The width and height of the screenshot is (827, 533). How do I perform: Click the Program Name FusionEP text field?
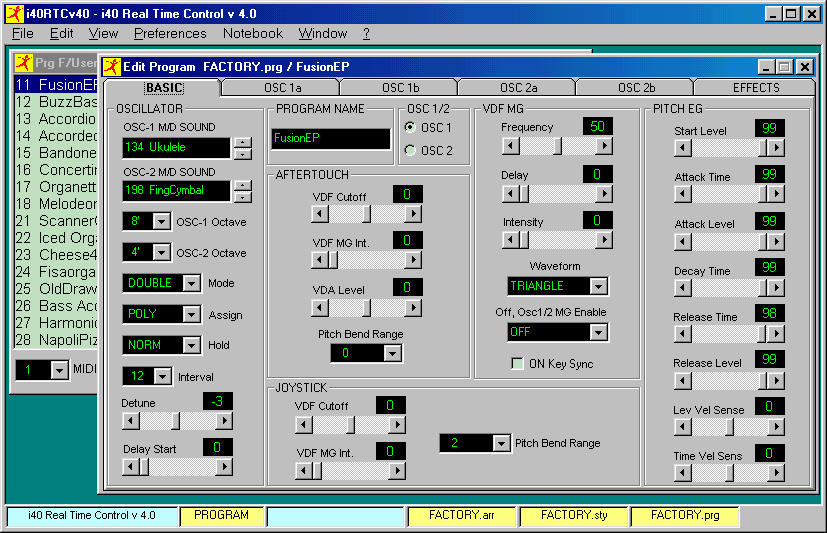tap(330, 139)
